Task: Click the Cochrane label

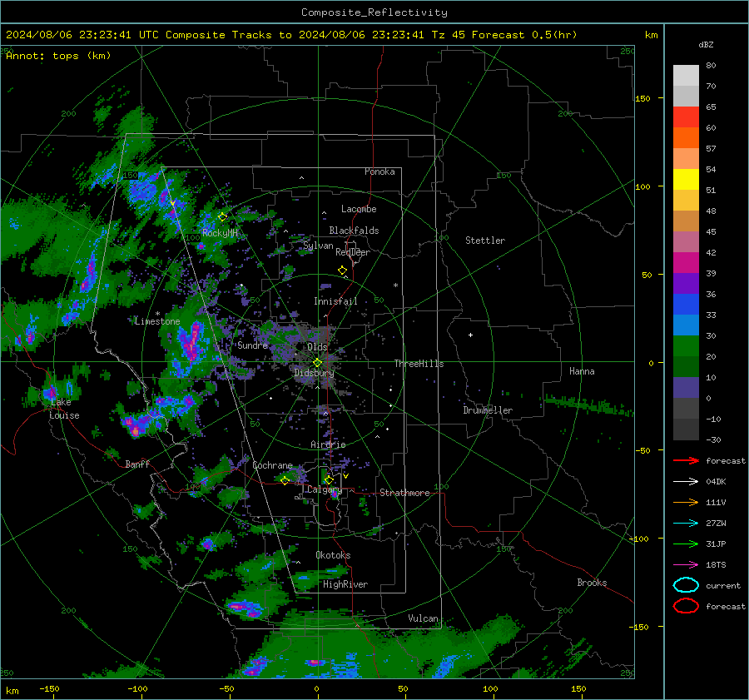Action: click(x=272, y=465)
